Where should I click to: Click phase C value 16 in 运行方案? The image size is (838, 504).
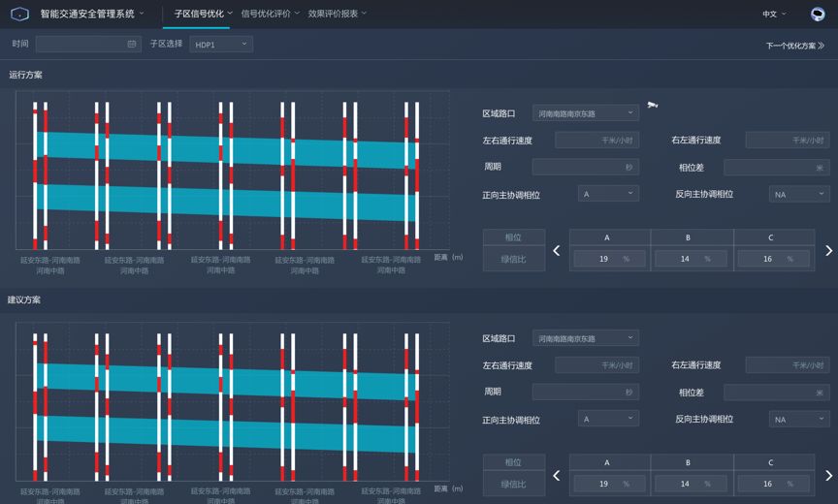[x=773, y=259]
